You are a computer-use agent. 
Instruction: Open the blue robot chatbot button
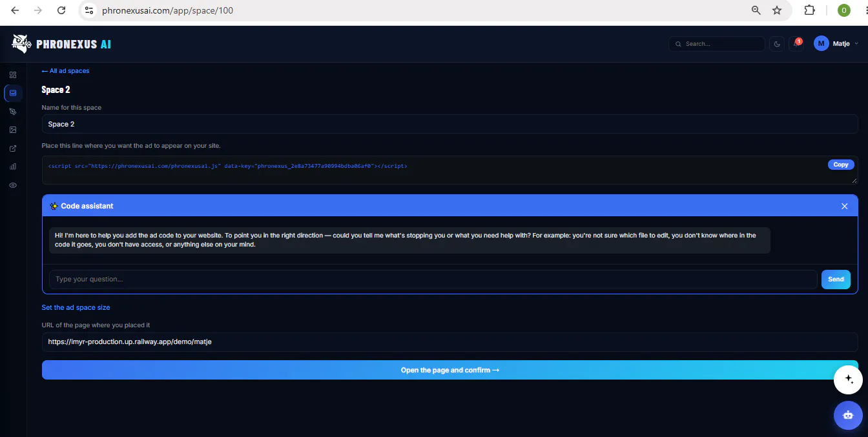point(848,415)
